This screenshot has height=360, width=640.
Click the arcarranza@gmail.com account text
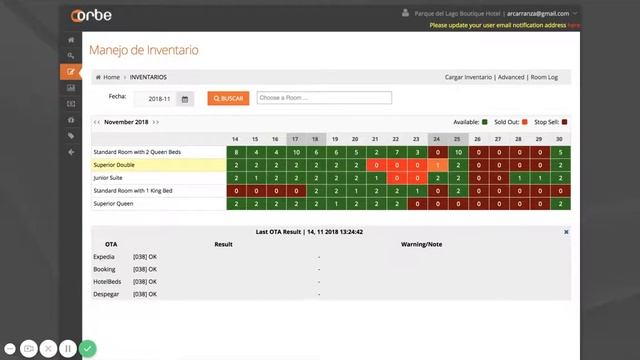[x=538, y=13]
